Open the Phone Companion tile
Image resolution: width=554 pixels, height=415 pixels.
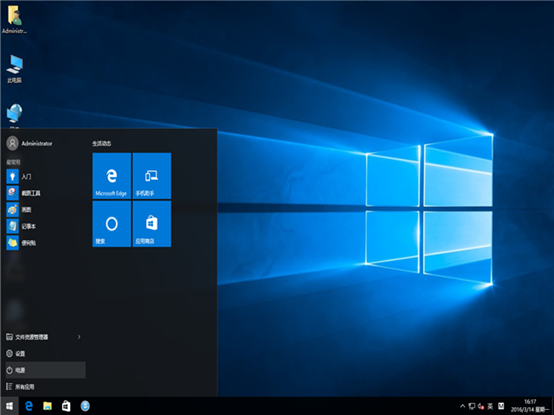click(x=152, y=176)
